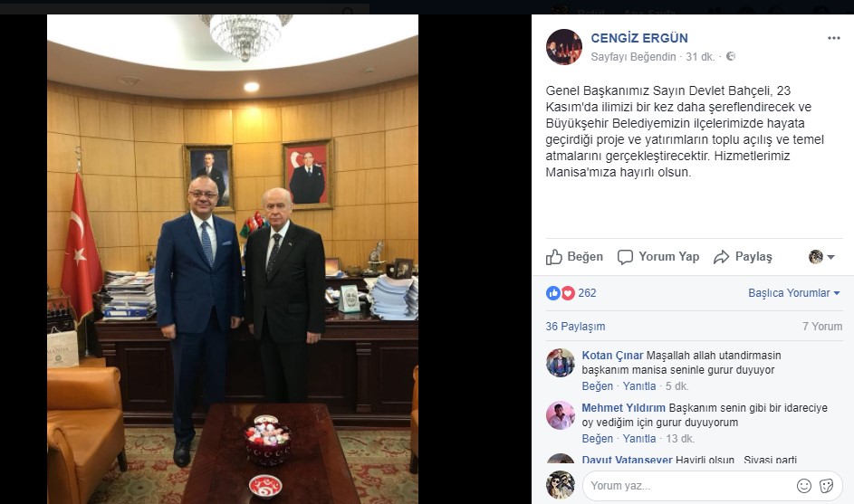Click the CENGİZ ERGÜN page name link
This screenshot has height=504, width=854.
click(x=639, y=38)
